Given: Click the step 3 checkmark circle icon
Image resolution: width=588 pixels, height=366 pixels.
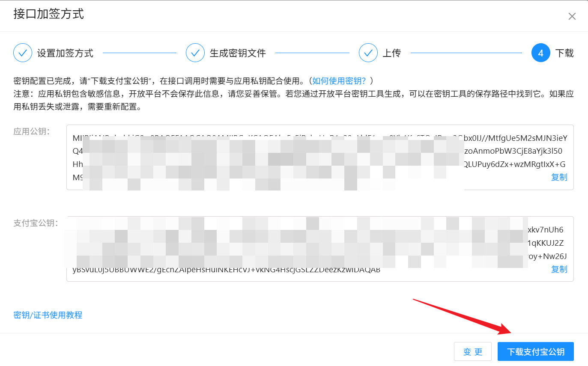Looking at the screenshot, I should (x=368, y=53).
